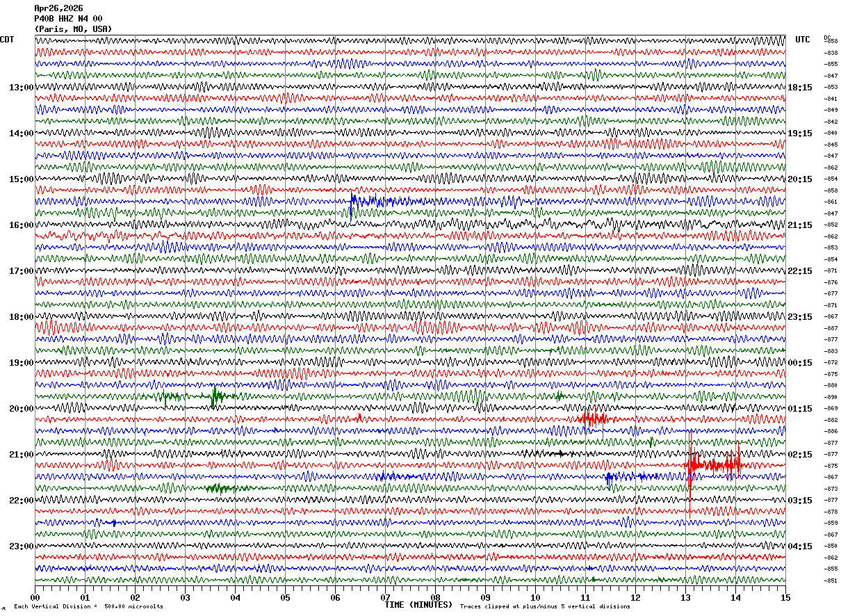Image resolution: width=841 pixels, height=616 pixels.
Task: Click minute 03 on the bottom time axis
Action: coord(185,597)
